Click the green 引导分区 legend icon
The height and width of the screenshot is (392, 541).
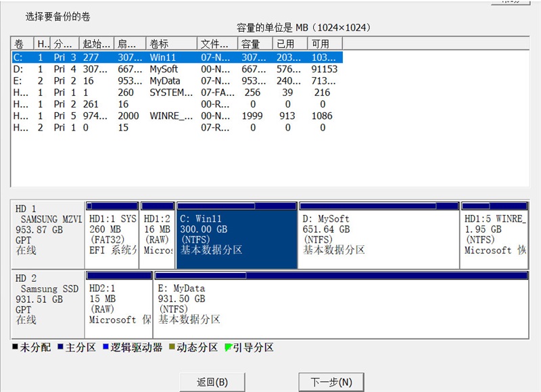click(228, 347)
